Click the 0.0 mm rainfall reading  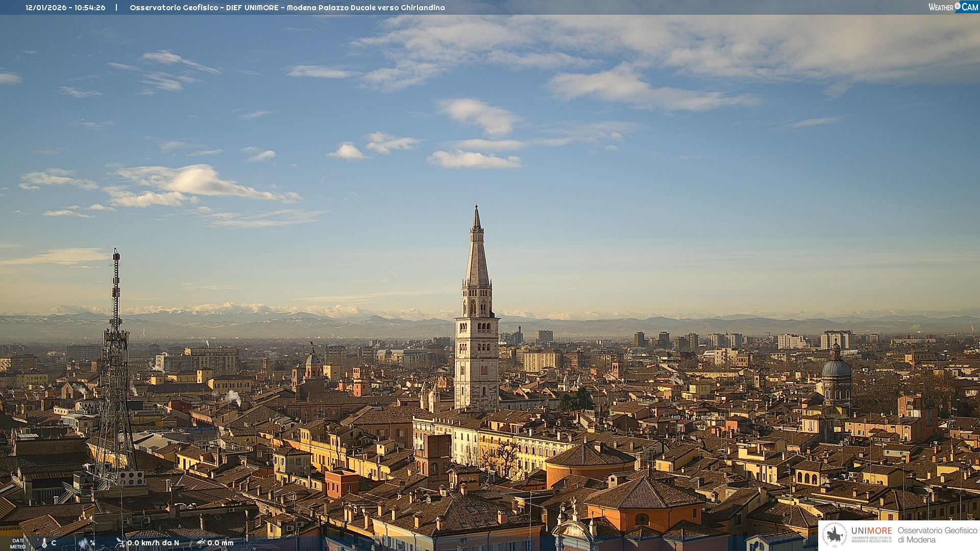pos(220,543)
